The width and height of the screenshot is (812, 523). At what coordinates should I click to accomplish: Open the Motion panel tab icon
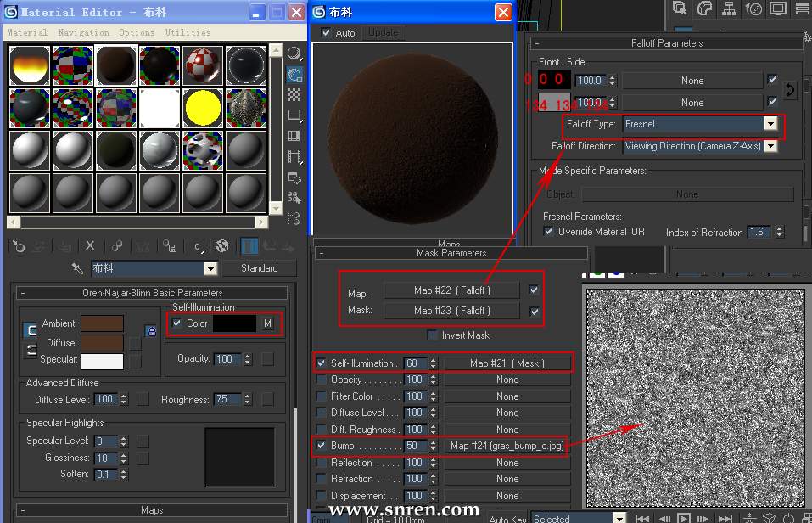[x=753, y=8]
